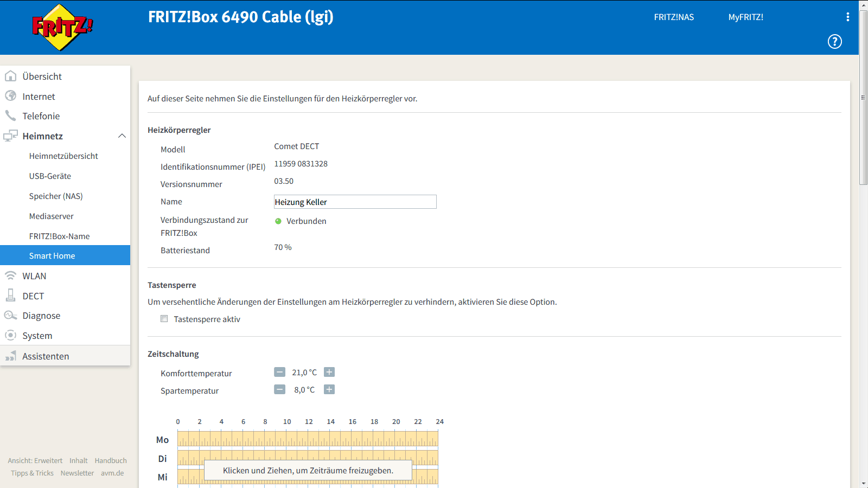Image resolution: width=868 pixels, height=488 pixels.
Task: Click the scrollbar down arrow
Action: (x=864, y=483)
